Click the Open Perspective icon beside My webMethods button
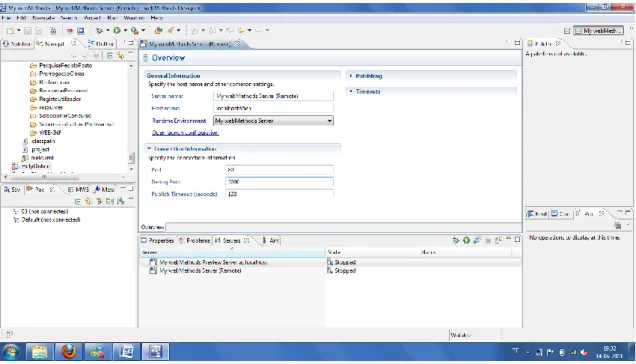The height and width of the screenshot is (364, 636). coord(567,31)
